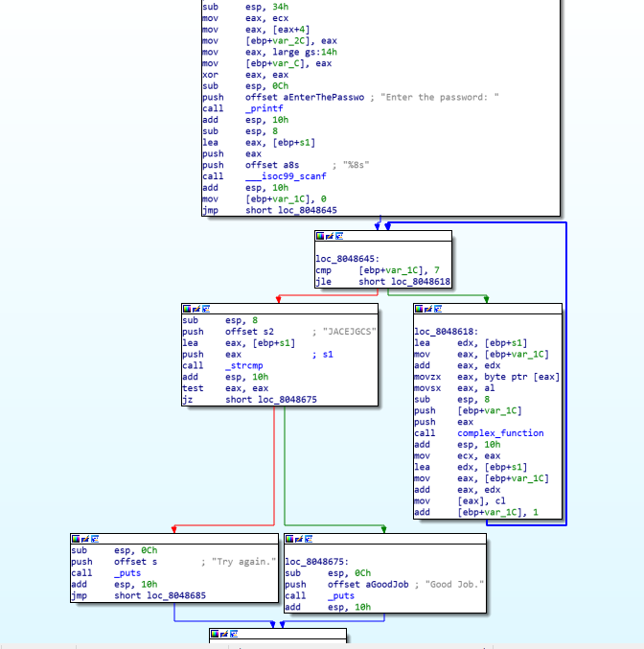
Task: Click loc_8048675 target in the jz instruction
Action: point(287,400)
